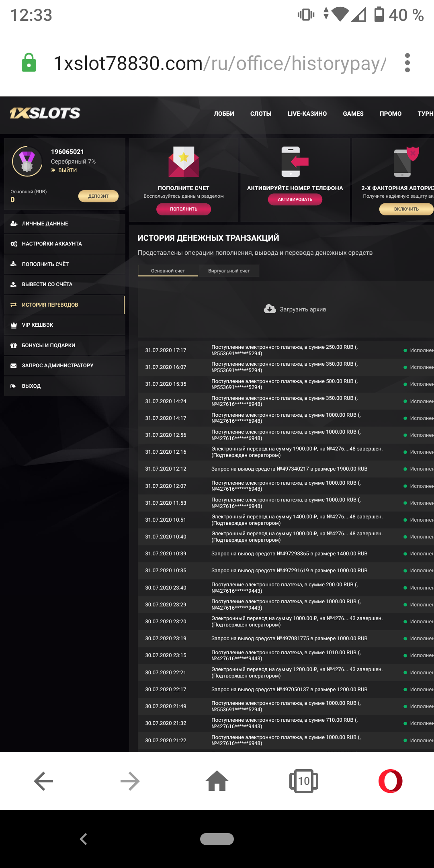The width and height of the screenshot is (434, 868).
Task: Click the transfer history arrows icon
Action: pyautogui.click(x=14, y=305)
